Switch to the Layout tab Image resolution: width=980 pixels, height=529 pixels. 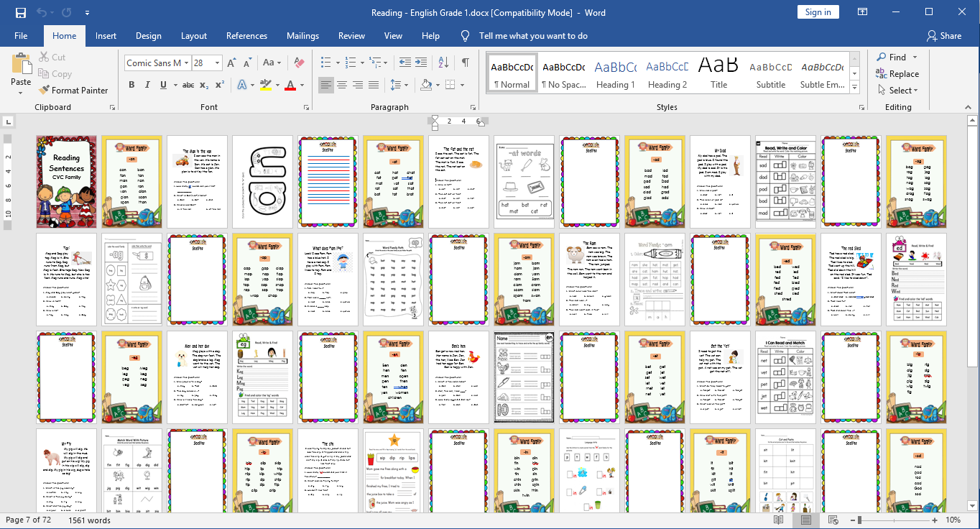(194, 36)
